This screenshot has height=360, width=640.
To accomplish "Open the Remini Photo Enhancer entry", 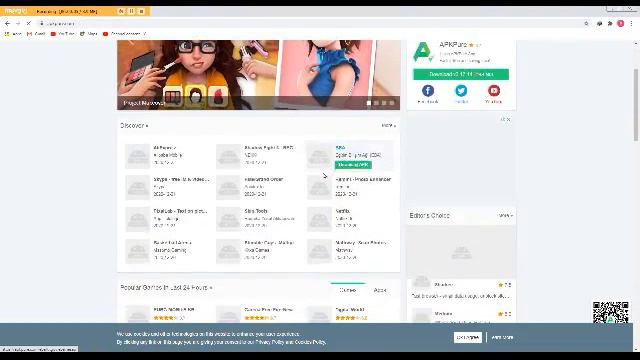I will coord(350,187).
